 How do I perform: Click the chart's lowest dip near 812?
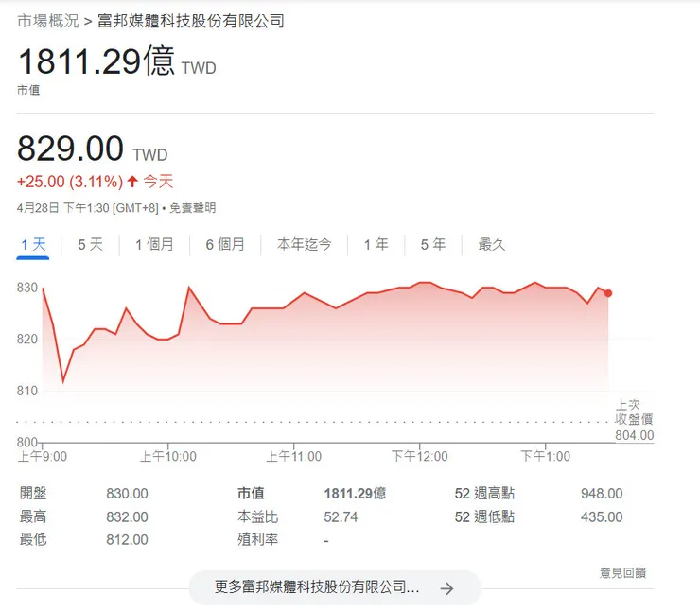click(x=63, y=381)
